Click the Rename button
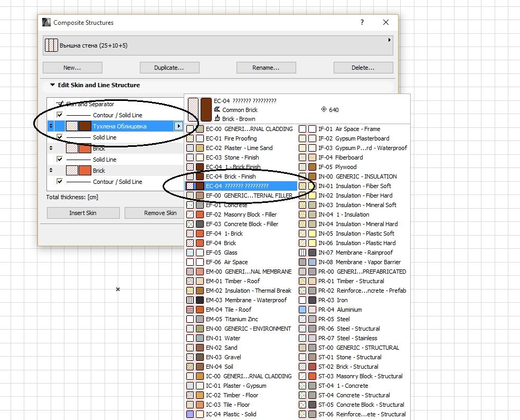The image size is (520, 420). 266,67
